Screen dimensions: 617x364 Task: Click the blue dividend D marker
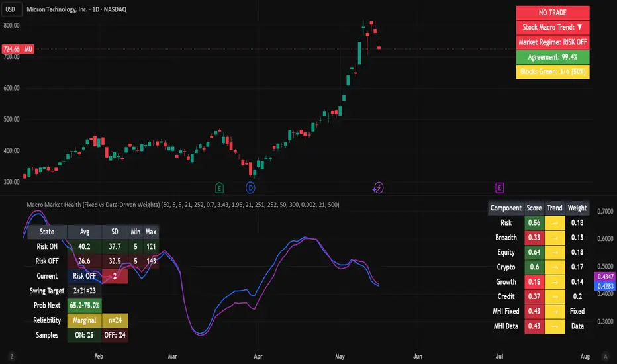tap(250, 188)
